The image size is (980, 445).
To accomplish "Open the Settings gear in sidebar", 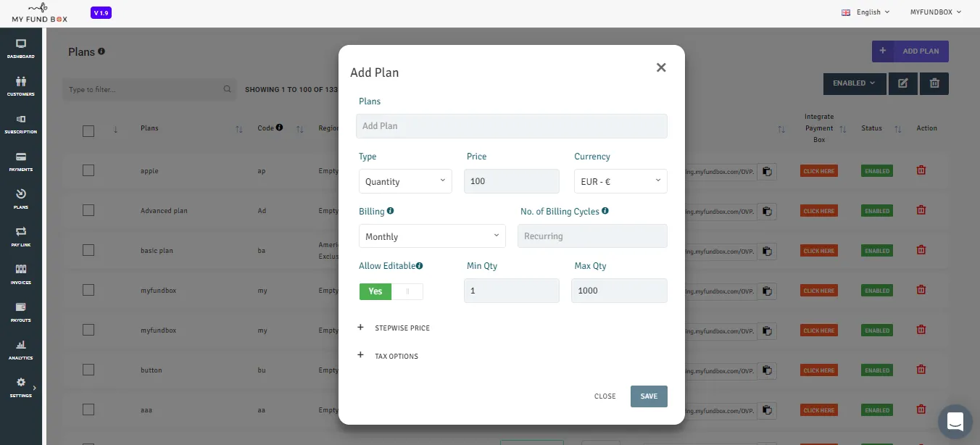I will (x=20, y=383).
